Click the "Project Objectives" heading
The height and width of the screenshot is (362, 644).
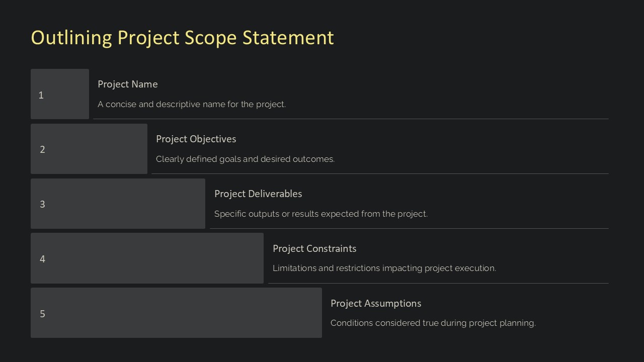point(196,139)
